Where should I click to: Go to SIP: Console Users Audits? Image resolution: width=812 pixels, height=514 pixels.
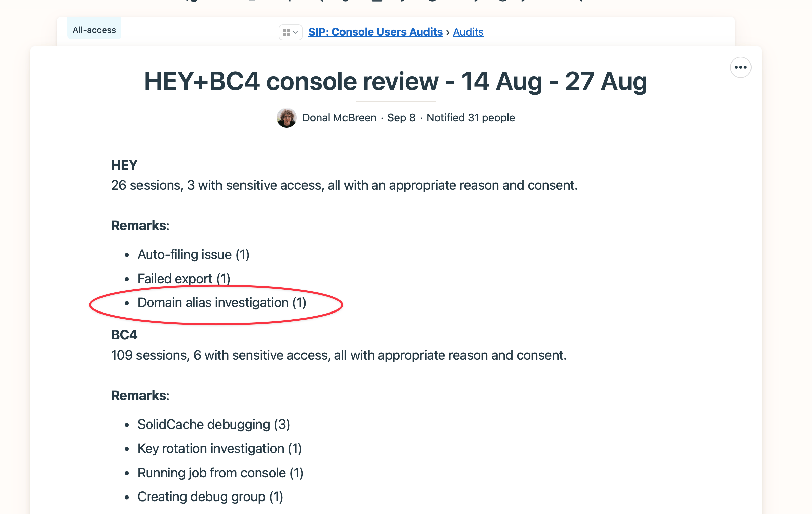[x=375, y=32]
